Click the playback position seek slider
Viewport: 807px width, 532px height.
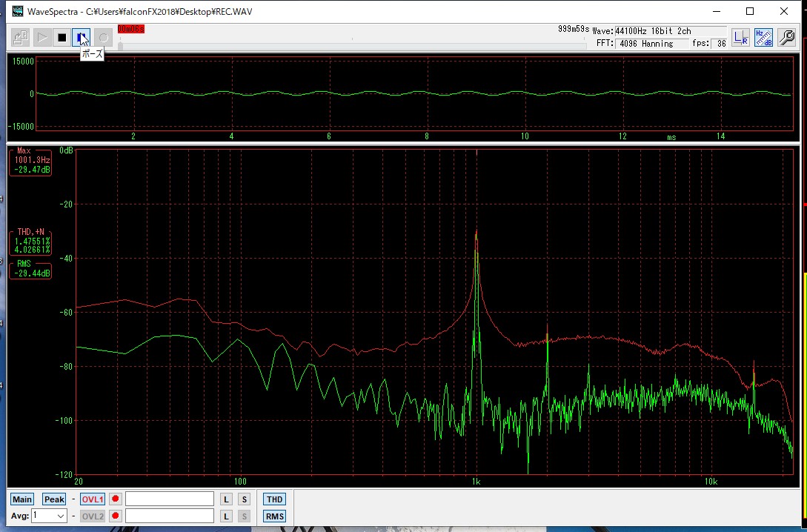[x=352, y=46]
